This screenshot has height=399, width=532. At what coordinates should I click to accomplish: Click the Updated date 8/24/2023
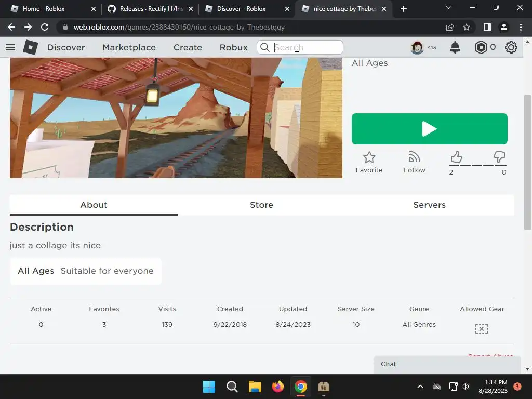coord(293,324)
